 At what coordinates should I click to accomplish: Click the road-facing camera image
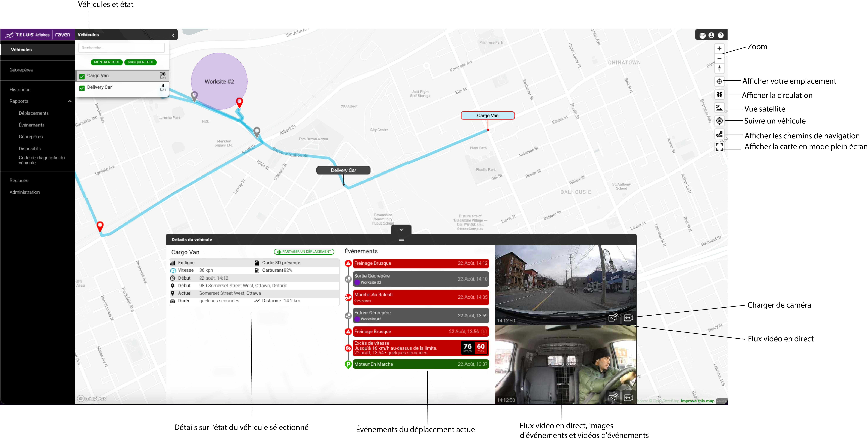tap(565, 285)
